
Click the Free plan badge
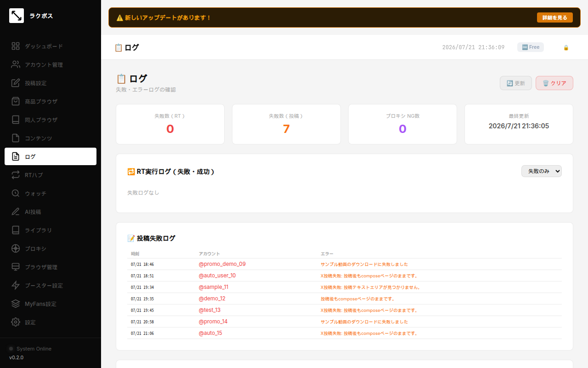coord(531,47)
